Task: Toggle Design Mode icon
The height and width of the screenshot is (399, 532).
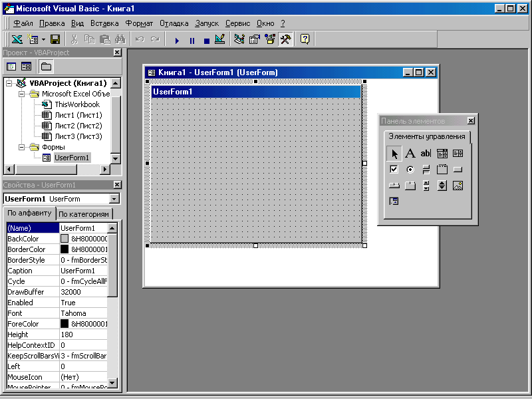Action: pyautogui.click(x=220, y=39)
